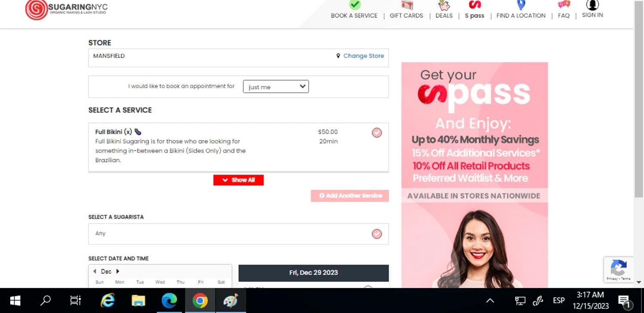644x313 pixels.
Task: Show hidden system tray icons
Action: [490, 301]
